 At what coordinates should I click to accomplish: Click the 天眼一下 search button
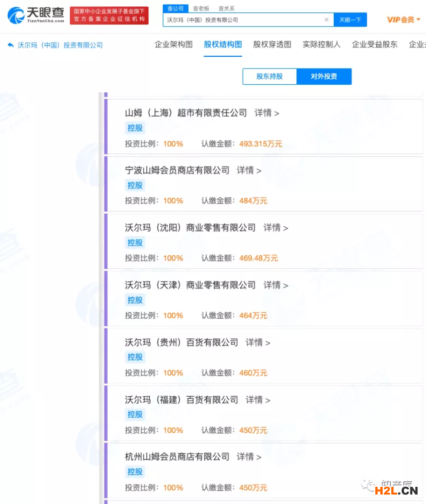(x=350, y=20)
